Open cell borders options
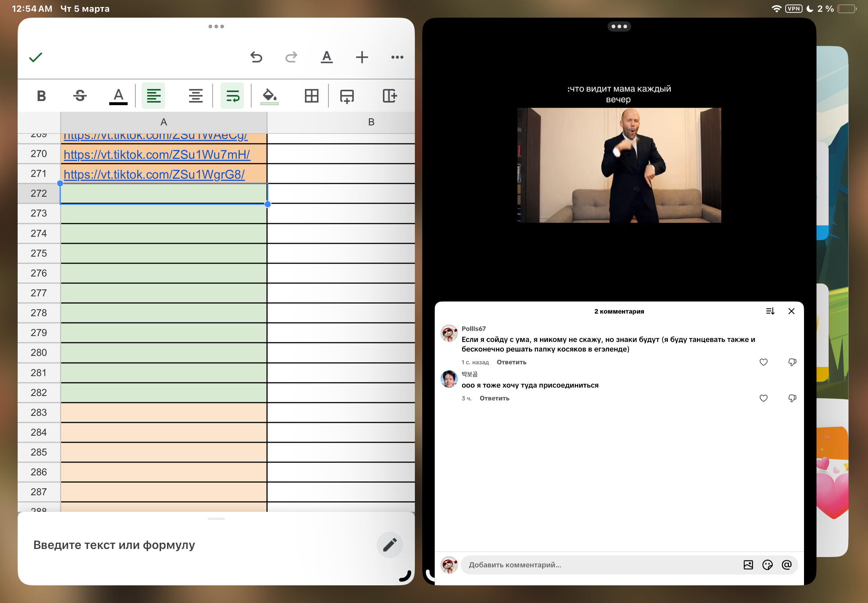This screenshot has width=868, height=603. pyautogui.click(x=312, y=96)
